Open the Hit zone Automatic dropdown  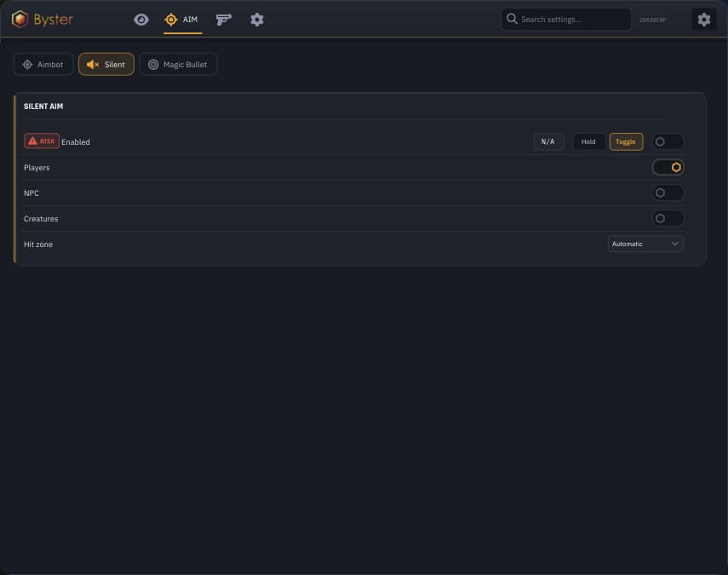[645, 244]
